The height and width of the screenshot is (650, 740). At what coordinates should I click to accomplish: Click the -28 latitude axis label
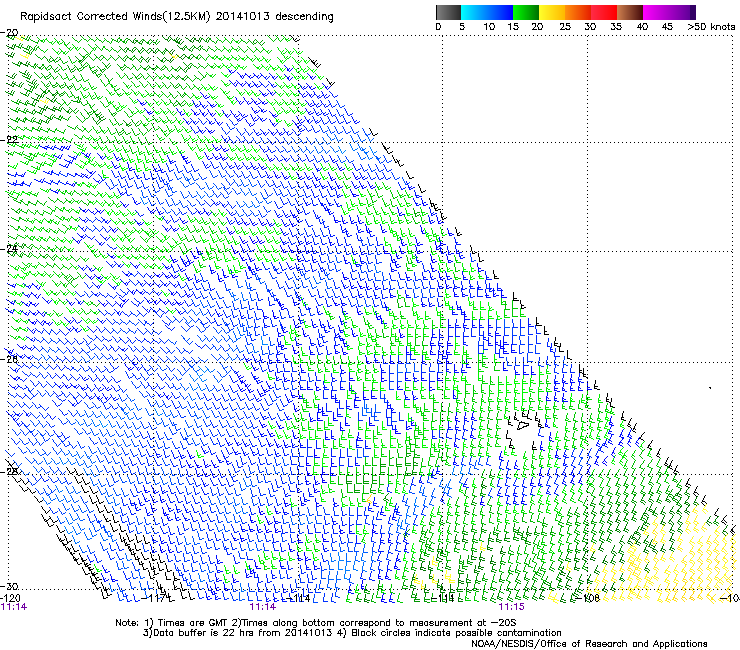pos(9,471)
